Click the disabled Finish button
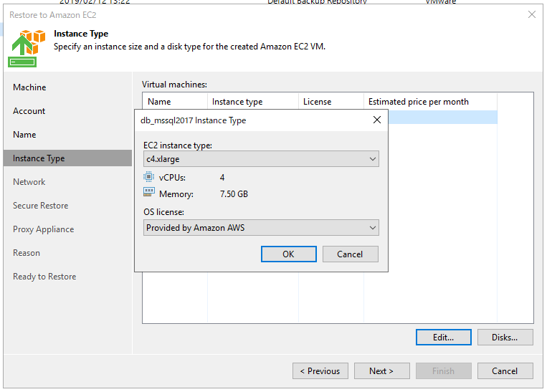This screenshot has width=547, height=392. click(443, 371)
